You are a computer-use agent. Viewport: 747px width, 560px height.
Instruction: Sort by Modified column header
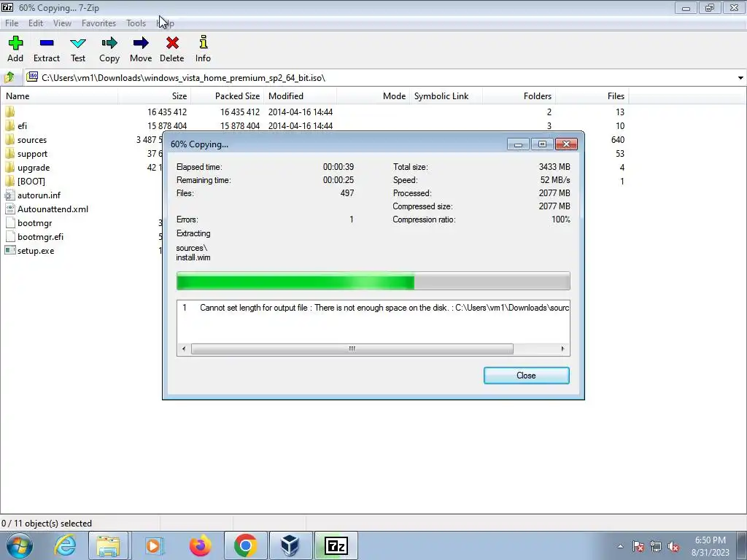[x=300, y=96]
